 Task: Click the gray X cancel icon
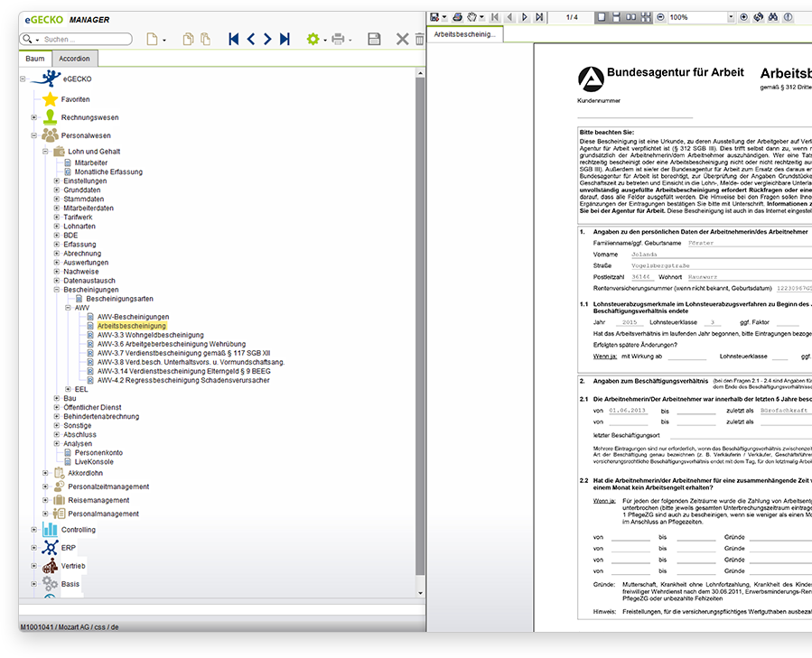coord(402,39)
